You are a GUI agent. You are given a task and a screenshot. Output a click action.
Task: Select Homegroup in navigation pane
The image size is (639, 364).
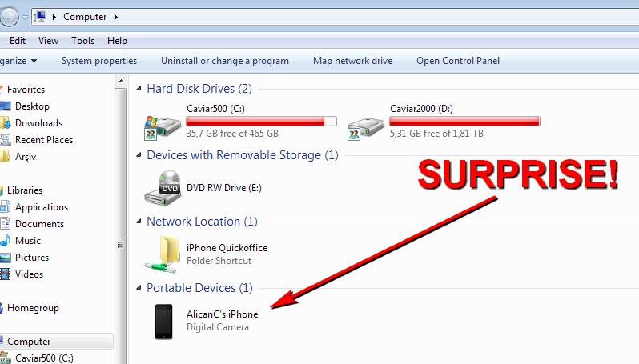[33, 308]
